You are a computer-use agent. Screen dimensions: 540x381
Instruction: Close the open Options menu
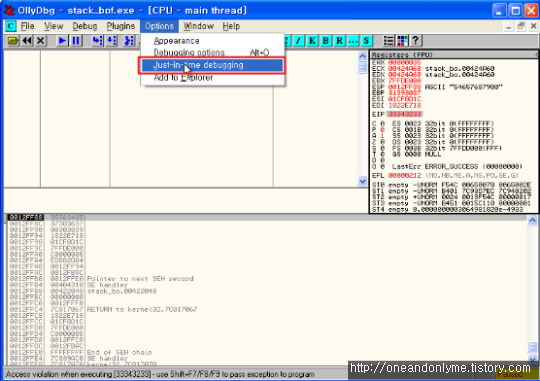[159, 26]
